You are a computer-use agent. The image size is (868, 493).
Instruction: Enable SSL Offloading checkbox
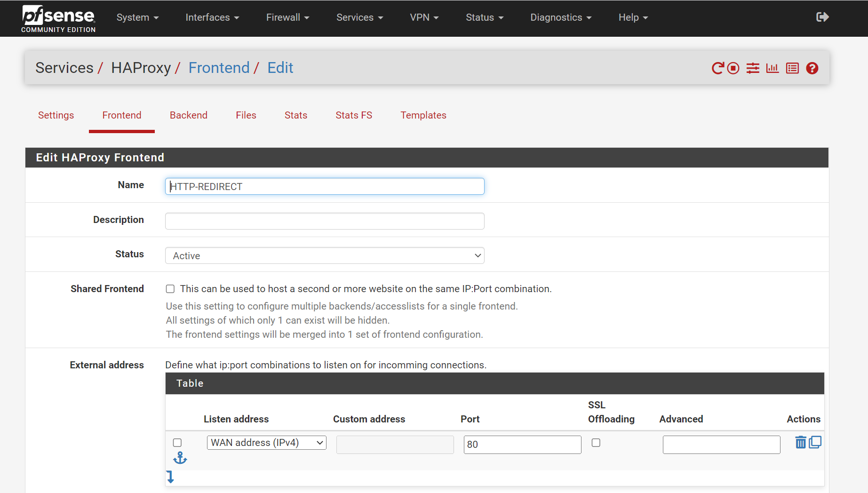coord(596,443)
